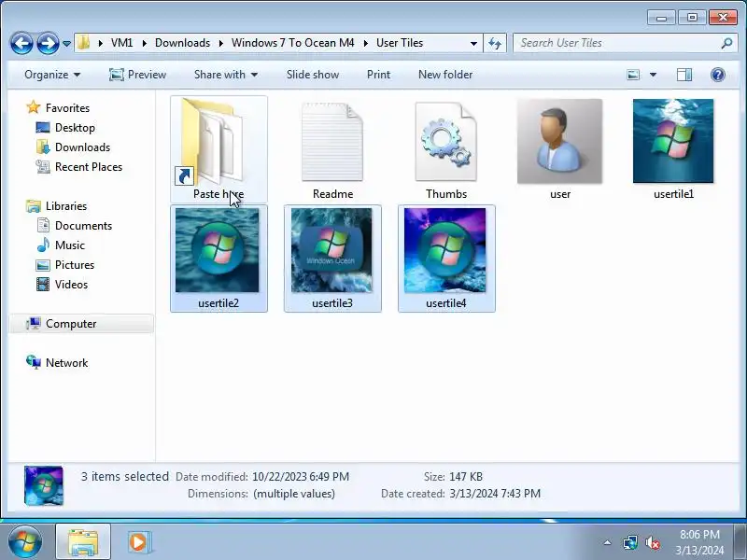Image resolution: width=747 pixels, height=560 pixels.
Task: Select the usertile2 image
Action: (x=218, y=259)
